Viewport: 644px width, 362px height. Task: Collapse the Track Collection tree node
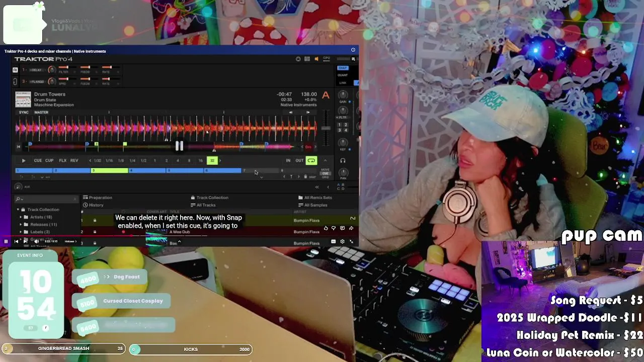(x=18, y=210)
